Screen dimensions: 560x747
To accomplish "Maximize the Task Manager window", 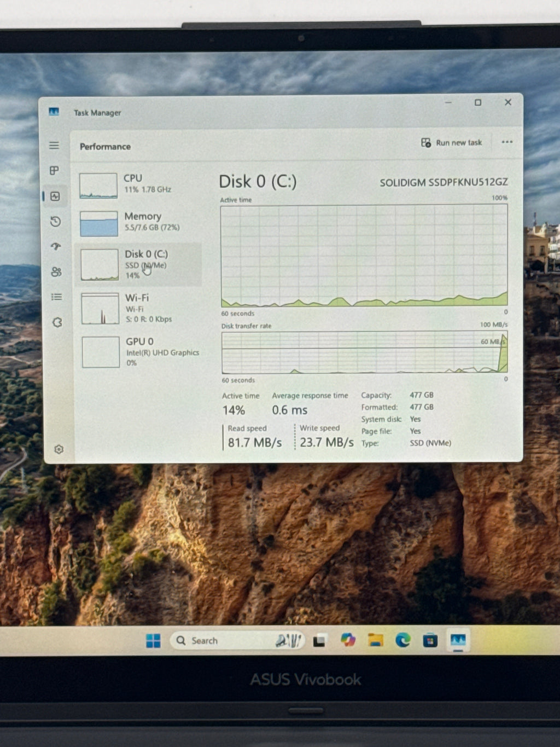I will 478,102.
